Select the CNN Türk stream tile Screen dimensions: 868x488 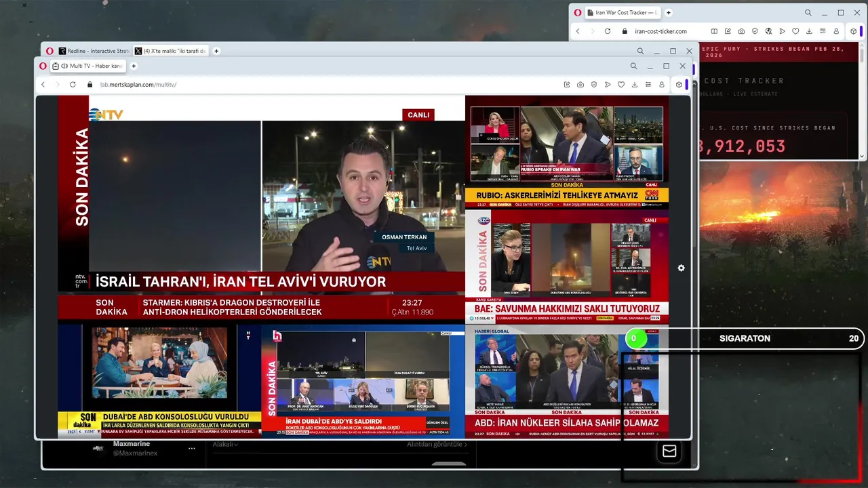click(567, 152)
